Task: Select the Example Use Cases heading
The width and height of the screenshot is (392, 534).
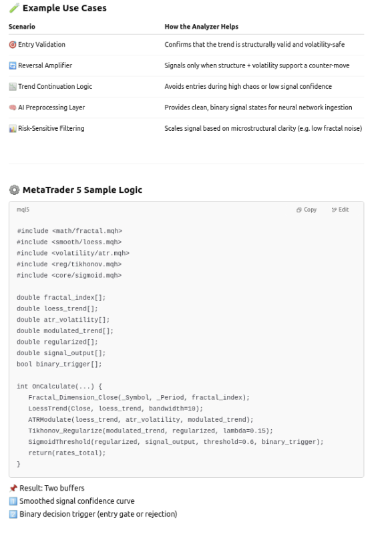Action: pyautogui.click(x=65, y=8)
